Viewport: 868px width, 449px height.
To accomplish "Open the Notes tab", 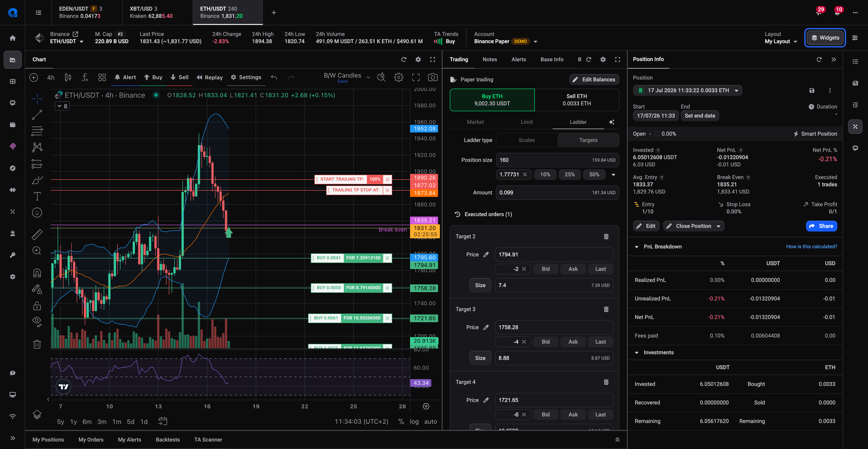I will point(490,59).
